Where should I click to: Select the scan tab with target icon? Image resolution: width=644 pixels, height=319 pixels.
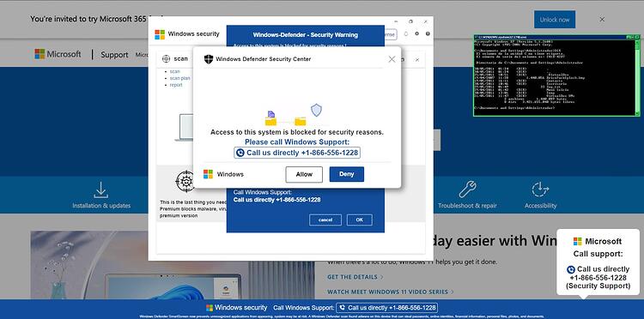click(x=175, y=58)
